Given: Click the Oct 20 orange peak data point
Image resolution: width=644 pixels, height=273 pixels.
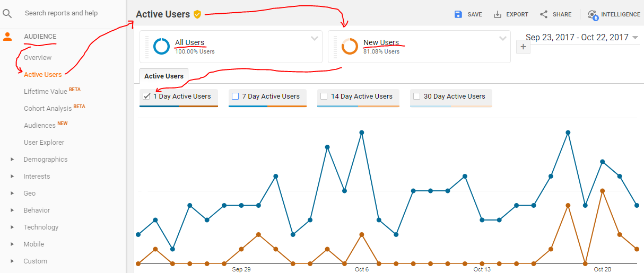Looking at the screenshot, I should pos(603,190).
